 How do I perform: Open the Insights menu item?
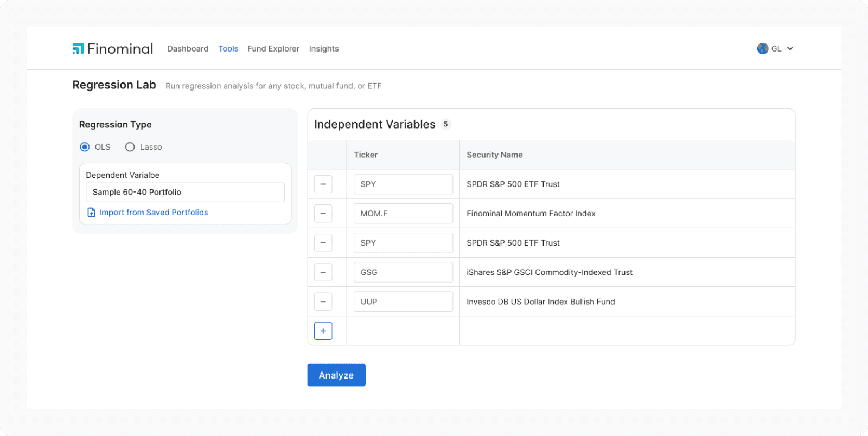click(x=324, y=49)
